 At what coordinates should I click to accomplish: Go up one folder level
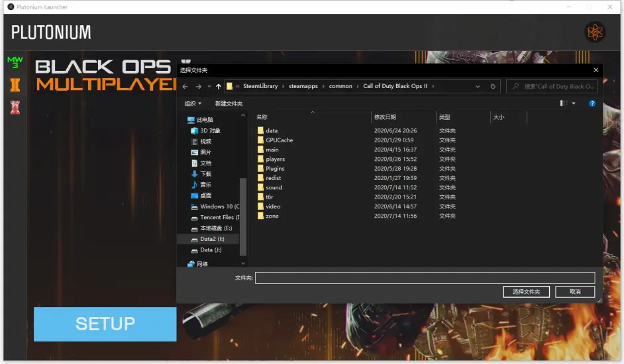point(219,86)
